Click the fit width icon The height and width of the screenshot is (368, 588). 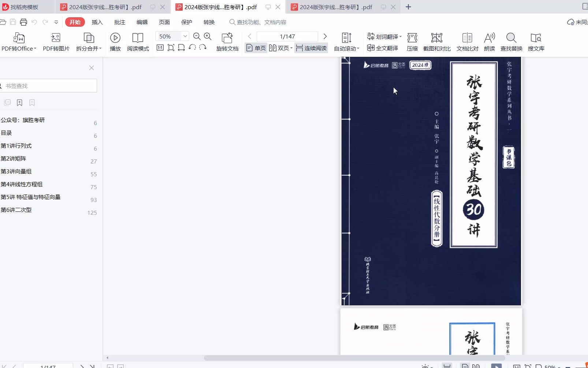(181, 48)
